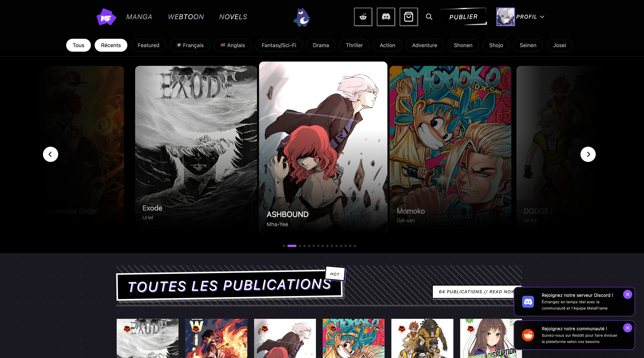644x358 pixels.
Task: Toggle the Thriller genre filter
Action: pyautogui.click(x=354, y=45)
